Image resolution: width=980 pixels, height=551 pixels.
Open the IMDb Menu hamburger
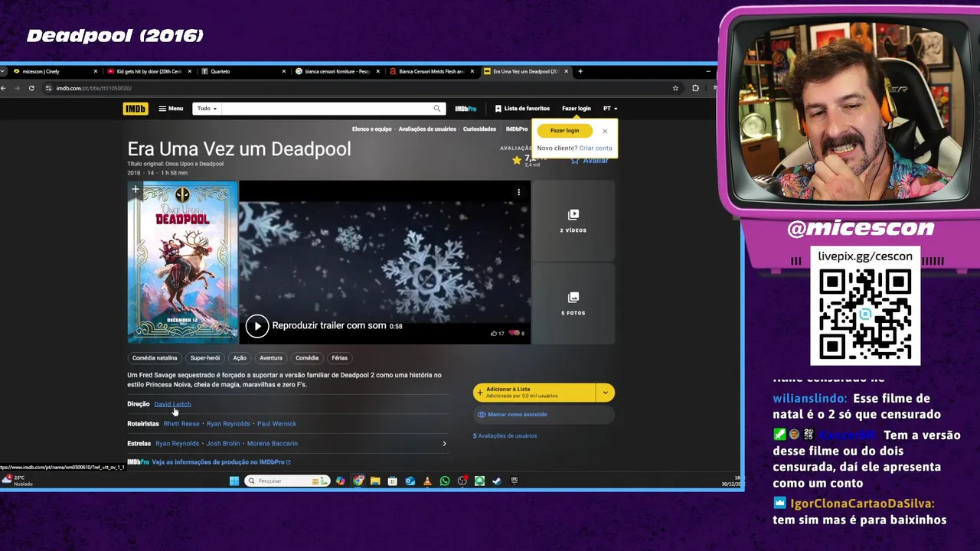171,109
